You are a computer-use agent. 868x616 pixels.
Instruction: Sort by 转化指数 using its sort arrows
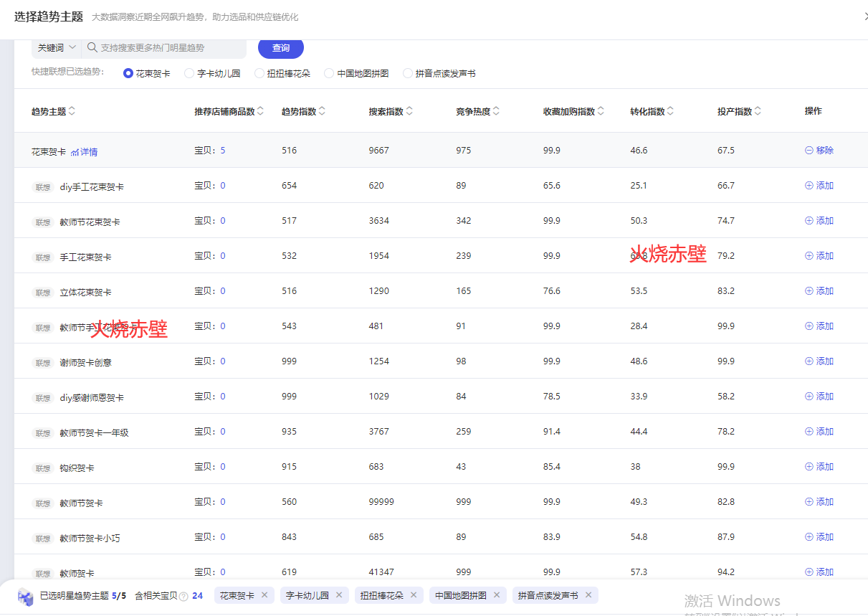(671, 111)
